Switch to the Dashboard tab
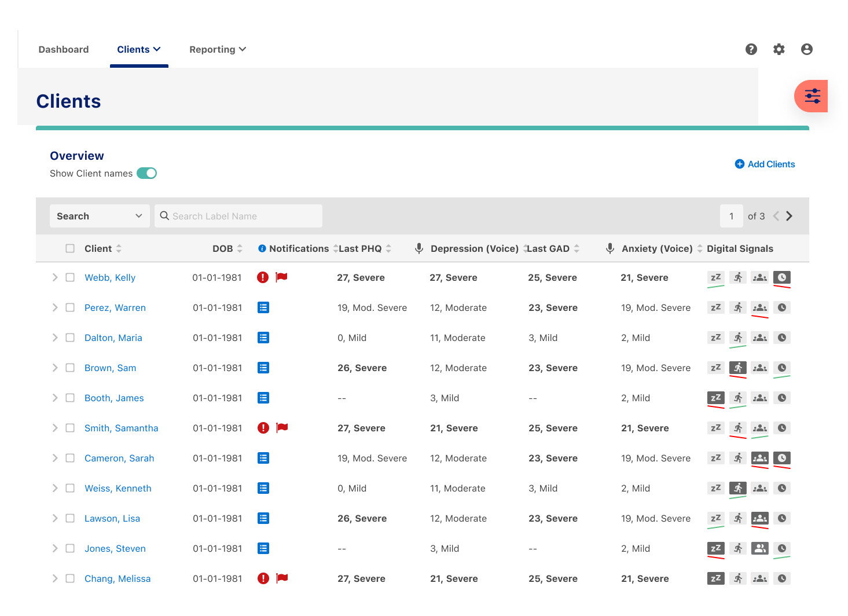Screen dimensions: 848x616 click(x=64, y=49)
